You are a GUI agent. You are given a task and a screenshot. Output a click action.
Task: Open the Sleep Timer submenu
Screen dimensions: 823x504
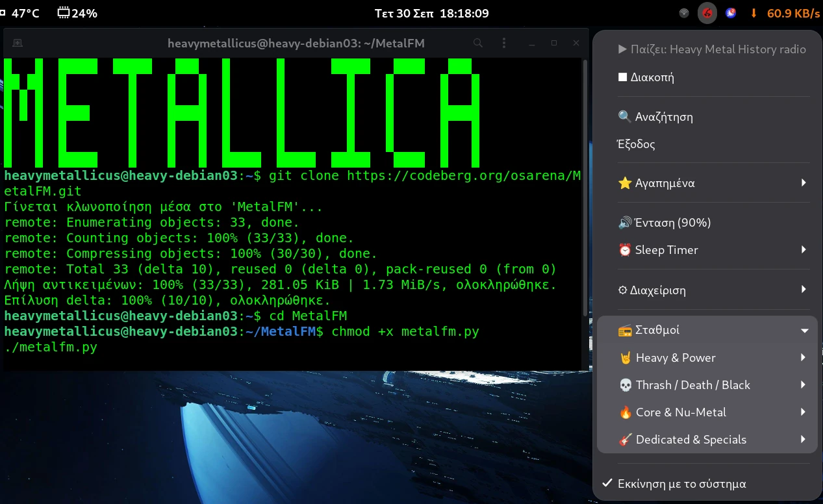(707, 250)
